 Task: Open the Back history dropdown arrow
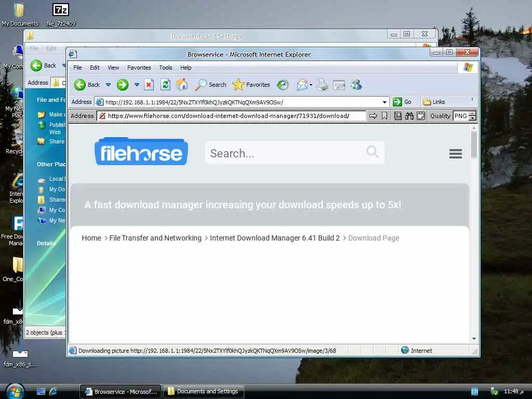click(108, 85)
